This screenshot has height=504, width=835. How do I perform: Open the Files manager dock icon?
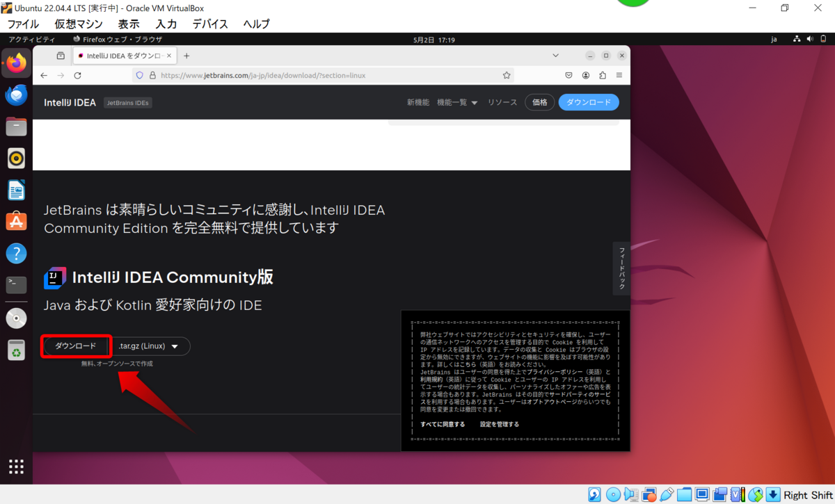16,127
